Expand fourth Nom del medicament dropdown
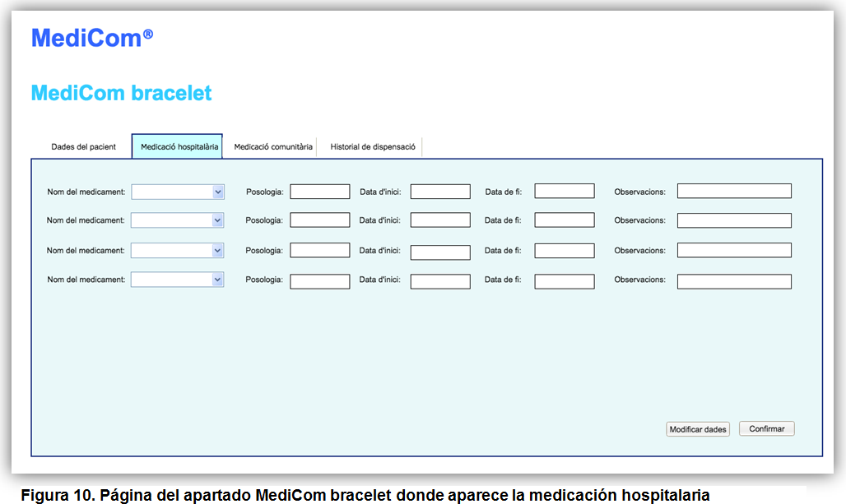 [x=178, y=280]
